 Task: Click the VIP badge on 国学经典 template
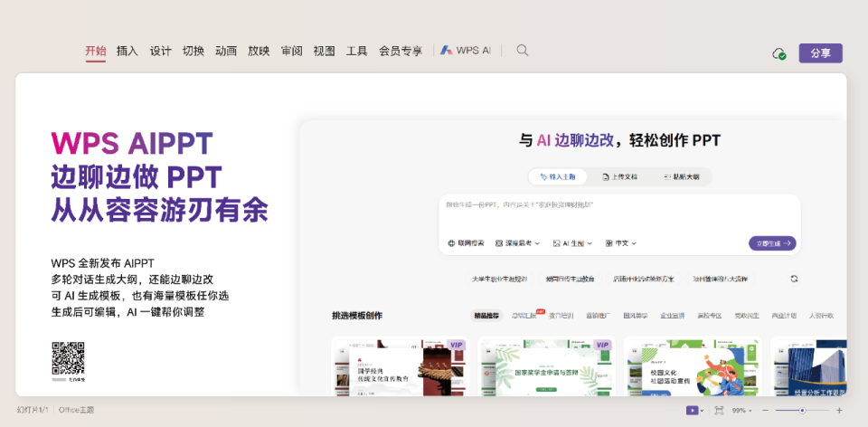[456, 345]
